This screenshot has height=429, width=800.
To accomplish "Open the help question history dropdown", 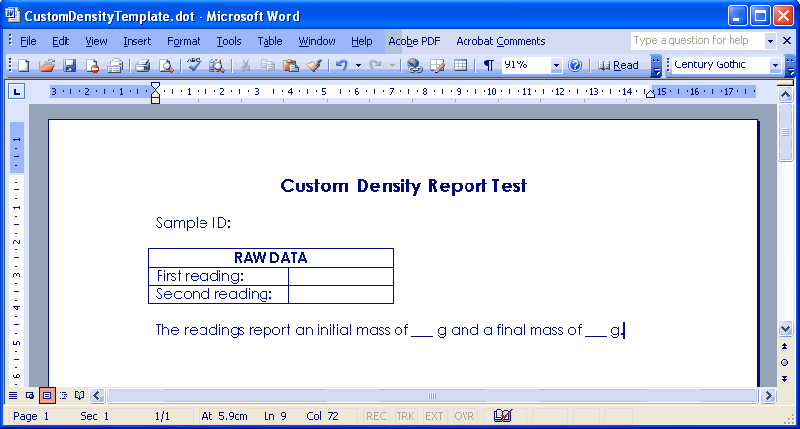I will [x=770, y=41].
